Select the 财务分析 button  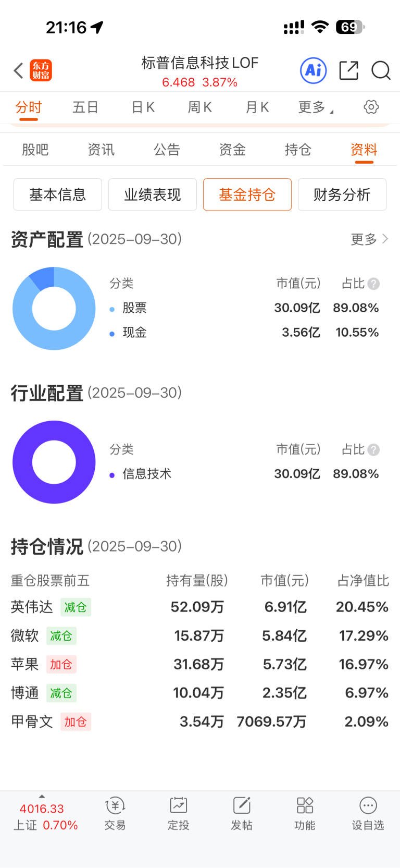point(342,194)
